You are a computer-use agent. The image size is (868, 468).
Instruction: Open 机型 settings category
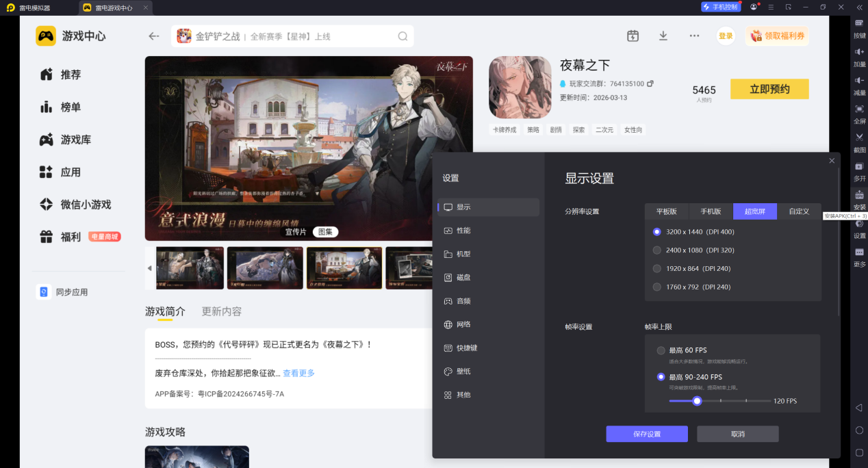point(489,254)
